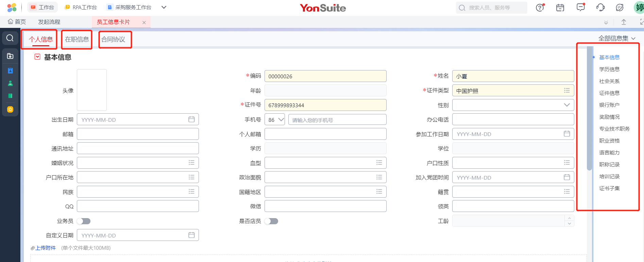The image size is (644, 262).
Task: Open the calendar icon in top bar
Action: [x=560, y=7]
